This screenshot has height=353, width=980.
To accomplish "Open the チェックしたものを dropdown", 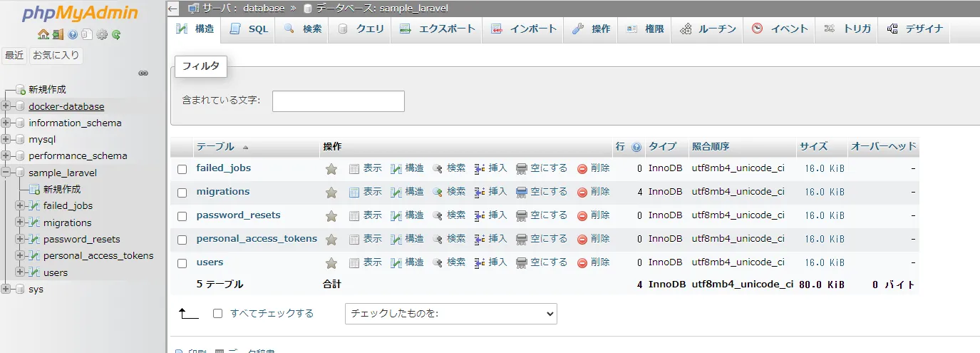I will pos(451,314).
